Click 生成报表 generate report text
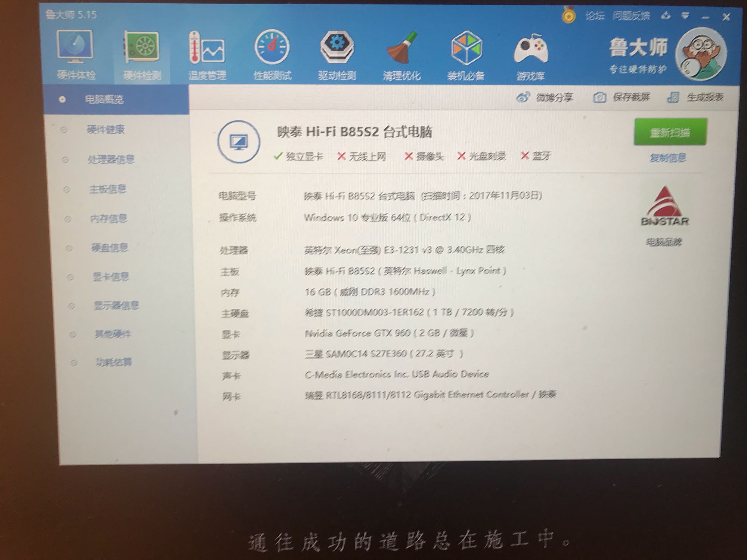Image resolution: width=747 pixels, height=560 pixels. coord(705,97)
